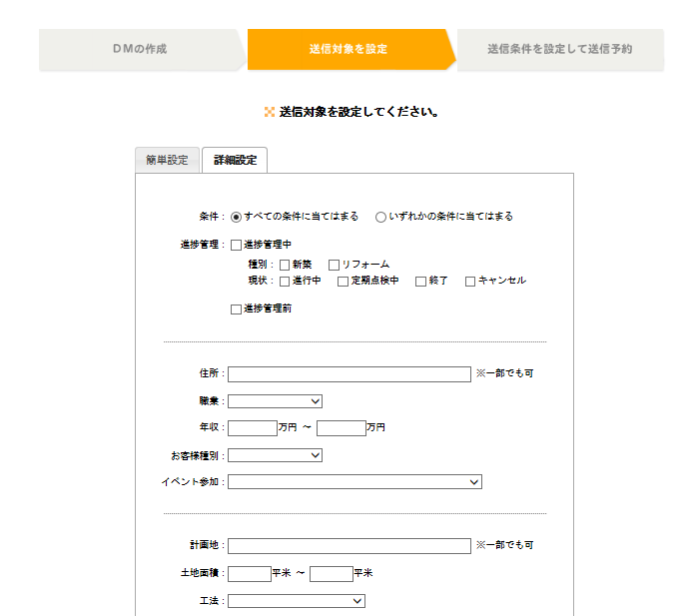Viewport: 699px width, 616px height.
Task: Click the ※一部でも可 note beside 住所
Action: coord(504,373)
